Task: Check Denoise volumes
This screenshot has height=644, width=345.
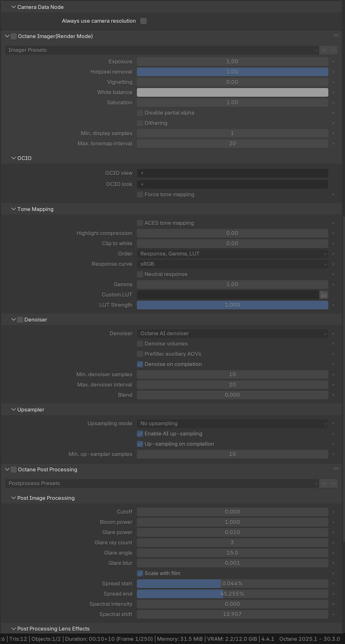Action: coord(140,344)
